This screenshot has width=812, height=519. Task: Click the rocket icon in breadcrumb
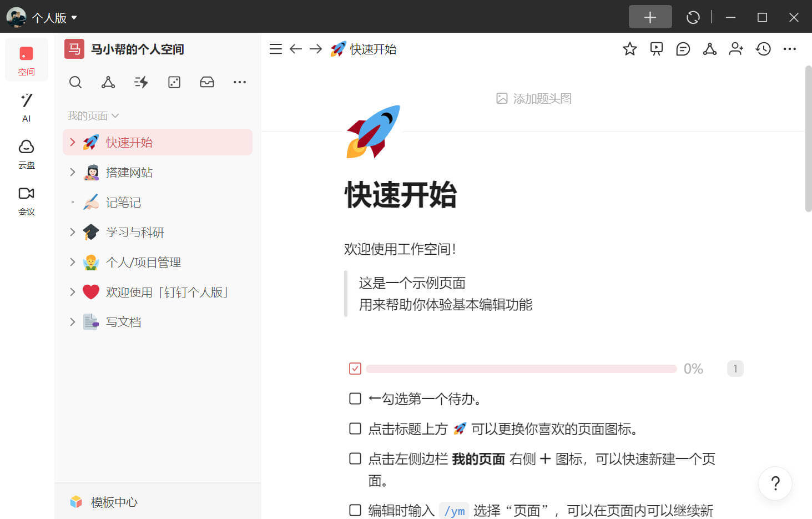pos(338,49)
